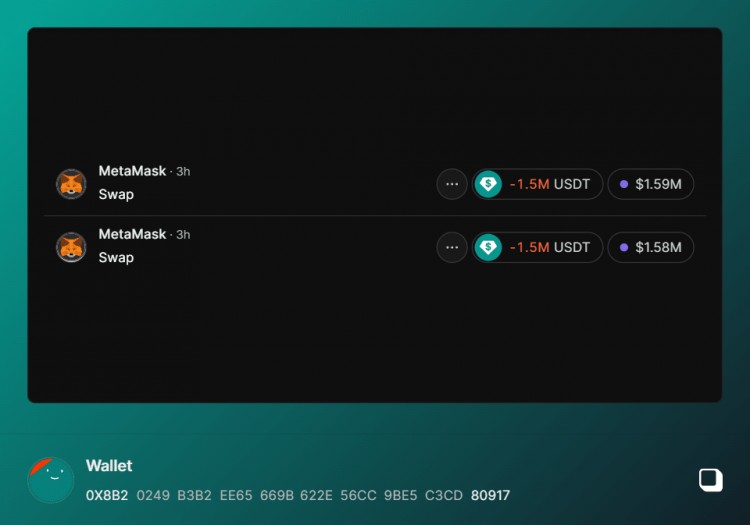The width and height of the screenshot is (750, 525).
Task: Click the wallet smiley avatar
Action: tap(51, 480)
